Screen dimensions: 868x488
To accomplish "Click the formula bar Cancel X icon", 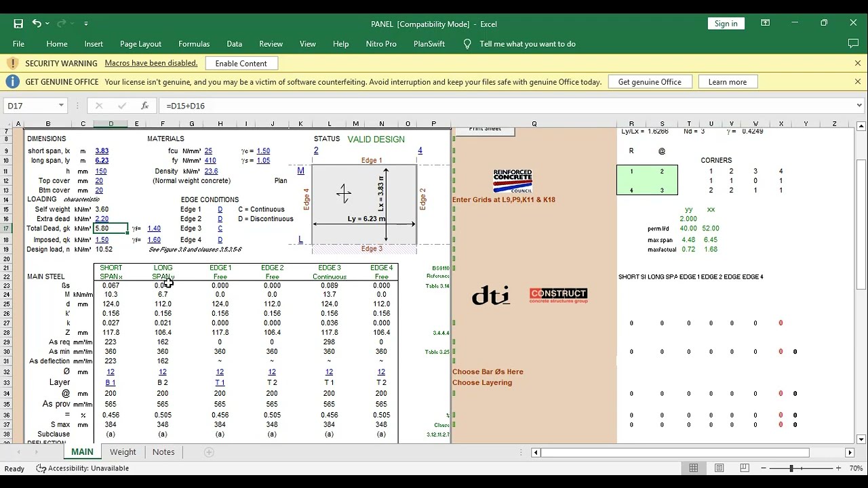I will pos(99,106).
